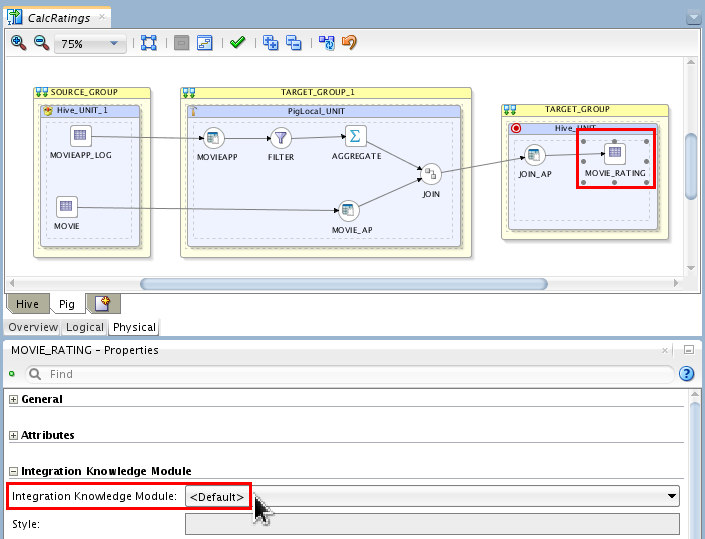Click the SOURCE_GROUP header
This screenshot has width=705, height=539.
pyautogui.click(x=92, y=92)
